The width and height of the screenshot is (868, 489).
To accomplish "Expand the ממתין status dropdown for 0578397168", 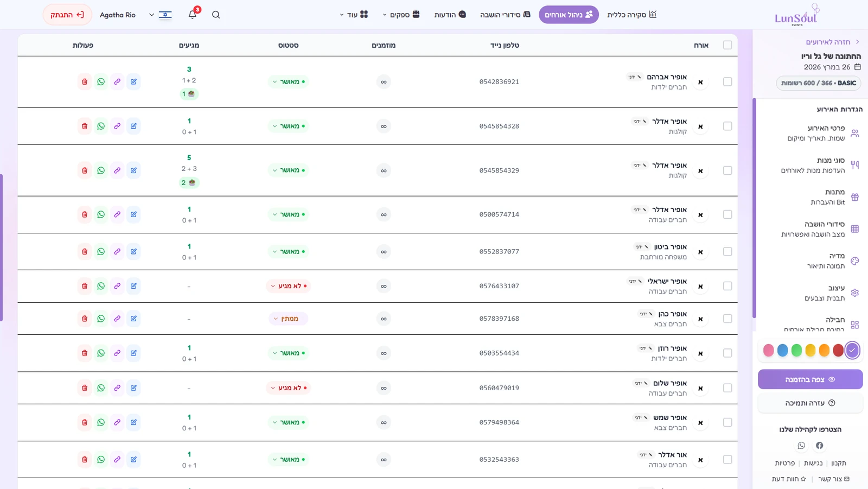I will pos(289,319).
